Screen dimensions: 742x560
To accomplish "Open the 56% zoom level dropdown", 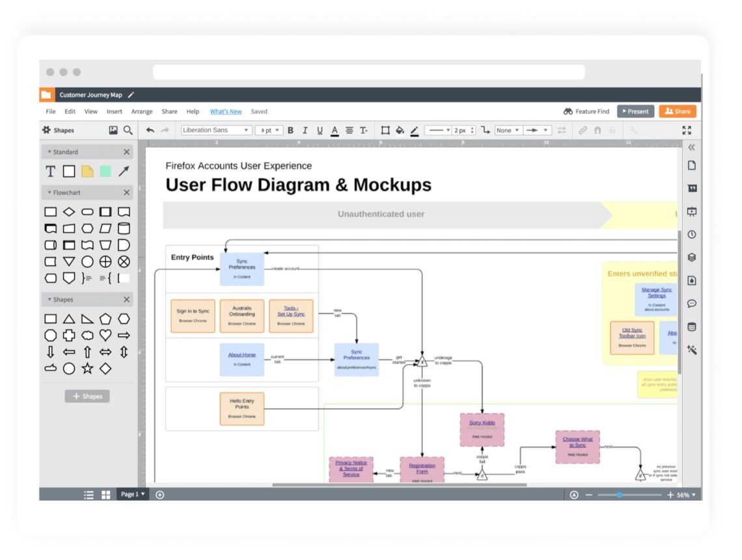I will [x=686, y=495].
